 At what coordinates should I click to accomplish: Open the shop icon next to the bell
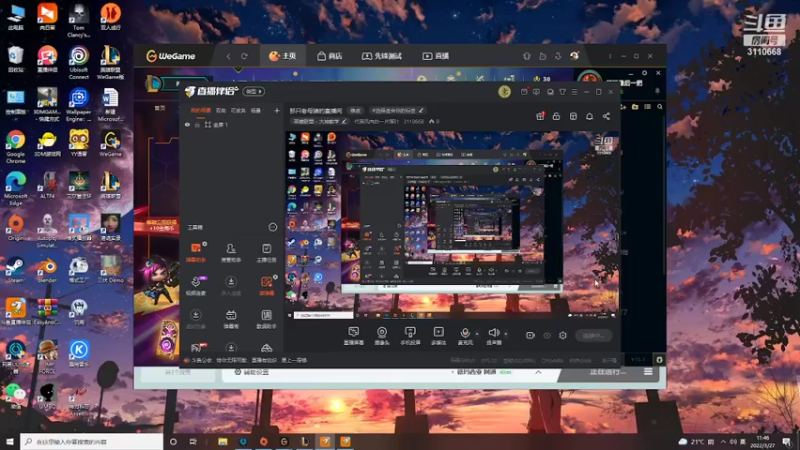point(573,116)
